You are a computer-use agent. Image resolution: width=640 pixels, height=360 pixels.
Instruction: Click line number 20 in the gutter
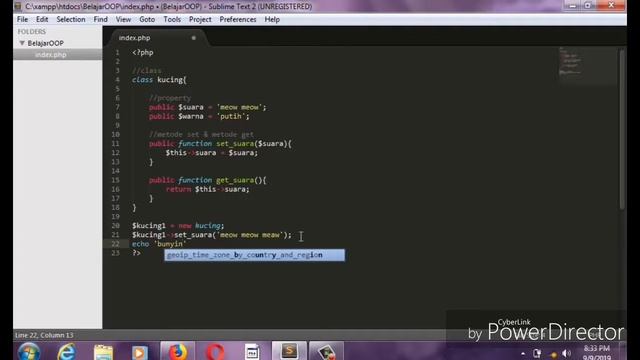click(116, 226)
